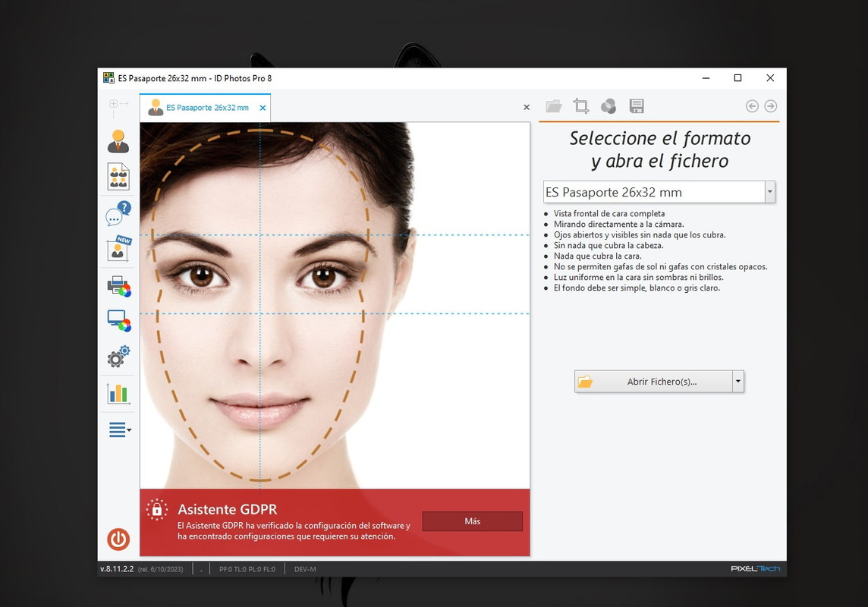Viewport: 868px width, 607px height.
Task: Click the Más button in GDPR banner
Action: 472,521
